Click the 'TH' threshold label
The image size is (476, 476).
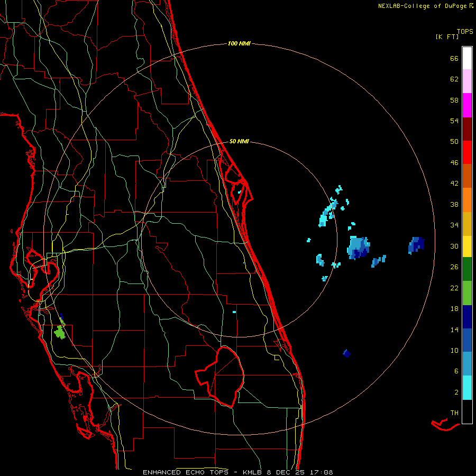click(454, 413)
